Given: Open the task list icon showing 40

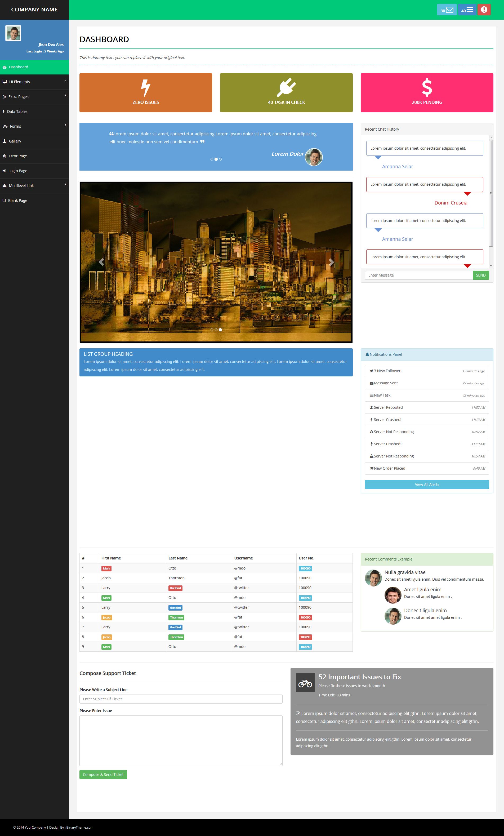Looking at the screenshot, I should pos(467,10).
